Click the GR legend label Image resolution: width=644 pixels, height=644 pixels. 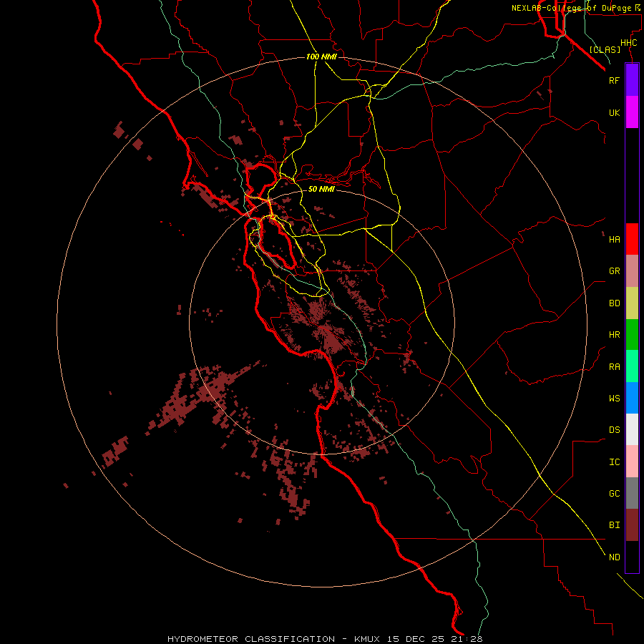click(614, 271)
